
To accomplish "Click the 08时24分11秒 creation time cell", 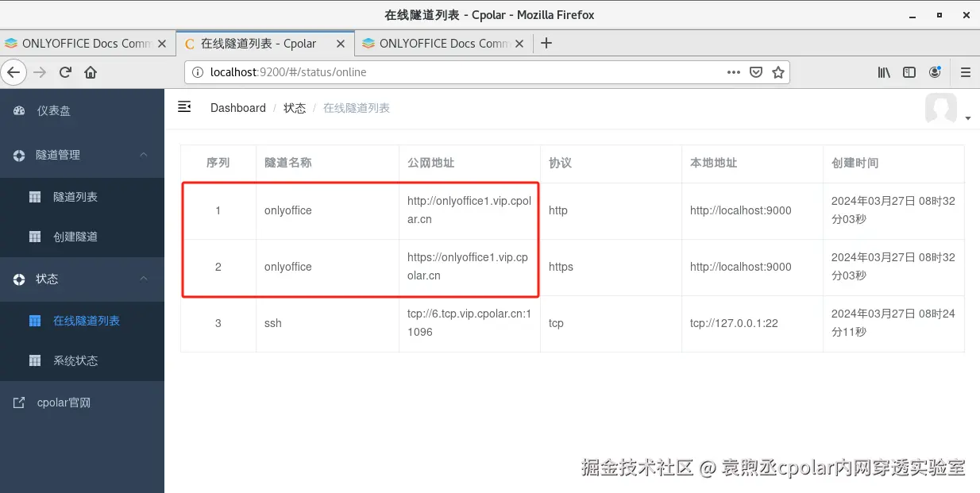I will [893, 323].
